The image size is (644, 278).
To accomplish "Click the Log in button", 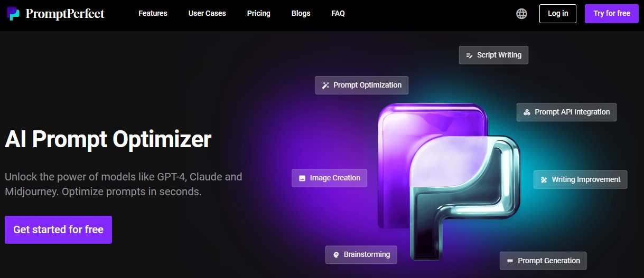I will 558,14.
